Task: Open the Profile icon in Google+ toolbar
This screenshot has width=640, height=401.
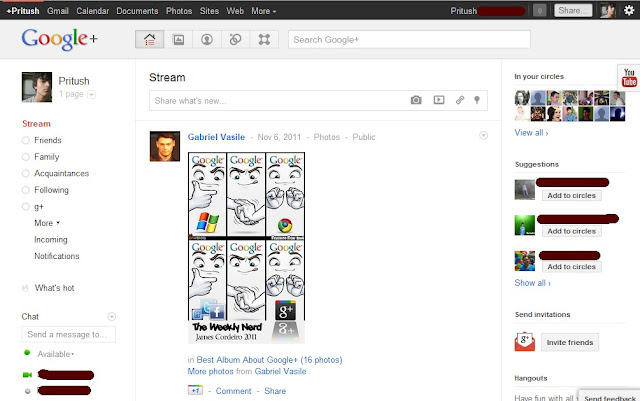Action: (207, 40)
